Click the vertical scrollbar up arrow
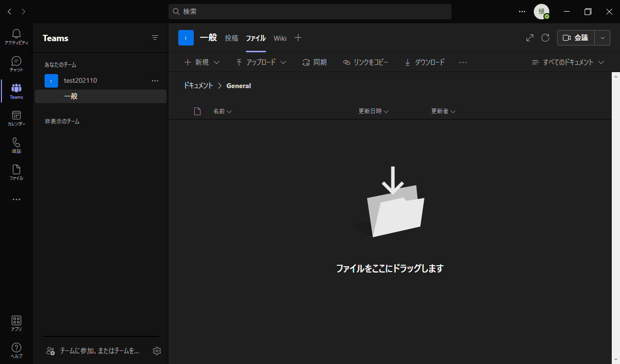The height and width of the screenshot is (364, 620). pos(616,76)
